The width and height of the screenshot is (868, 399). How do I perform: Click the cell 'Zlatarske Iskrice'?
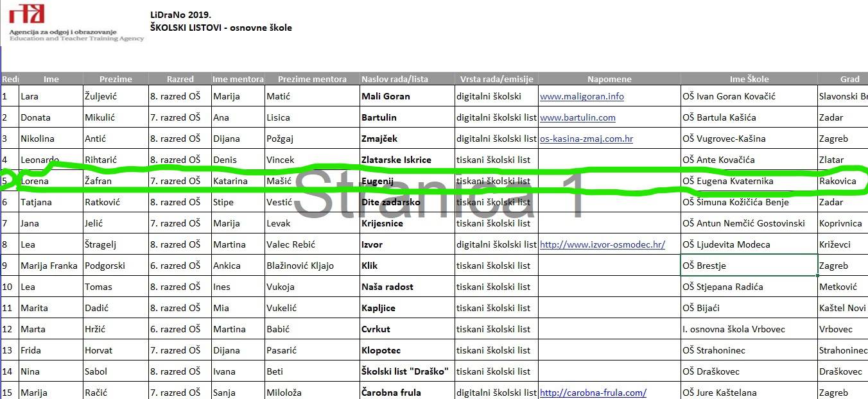(408, 160)
